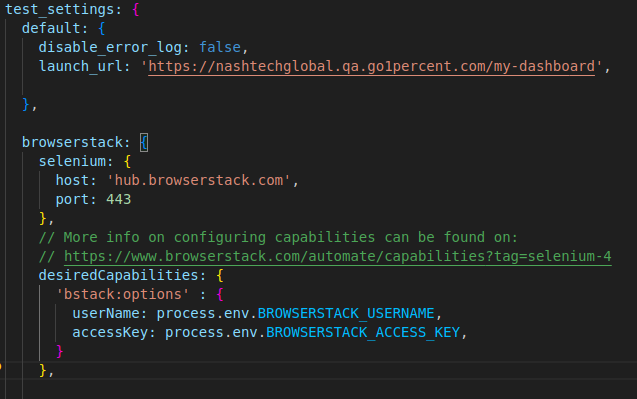637x399 pixels.
Task: Select the 'accessKey' property name
Action: pyautogui.click(x=110, y=332)
